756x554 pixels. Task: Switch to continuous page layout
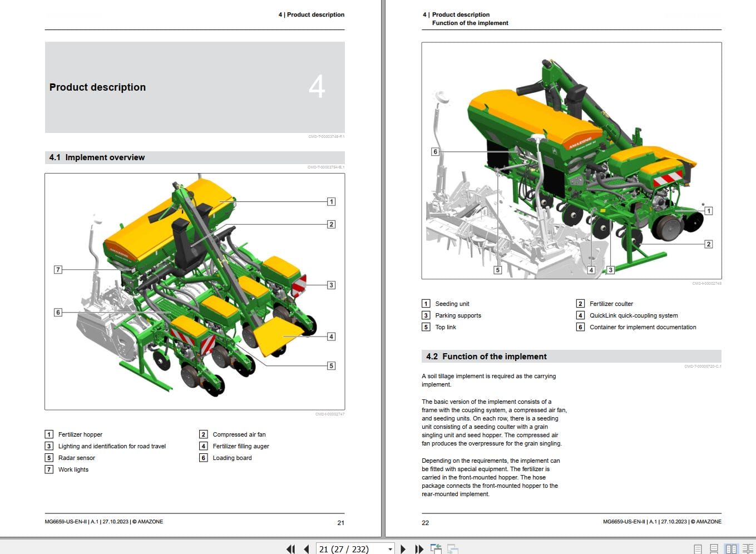[714, 549]
